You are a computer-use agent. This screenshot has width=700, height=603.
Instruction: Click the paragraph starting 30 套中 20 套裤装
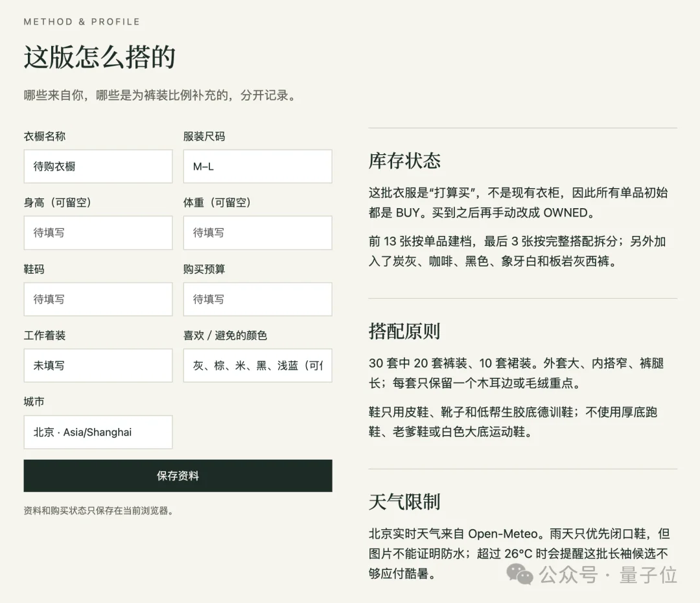coord(516,373)
